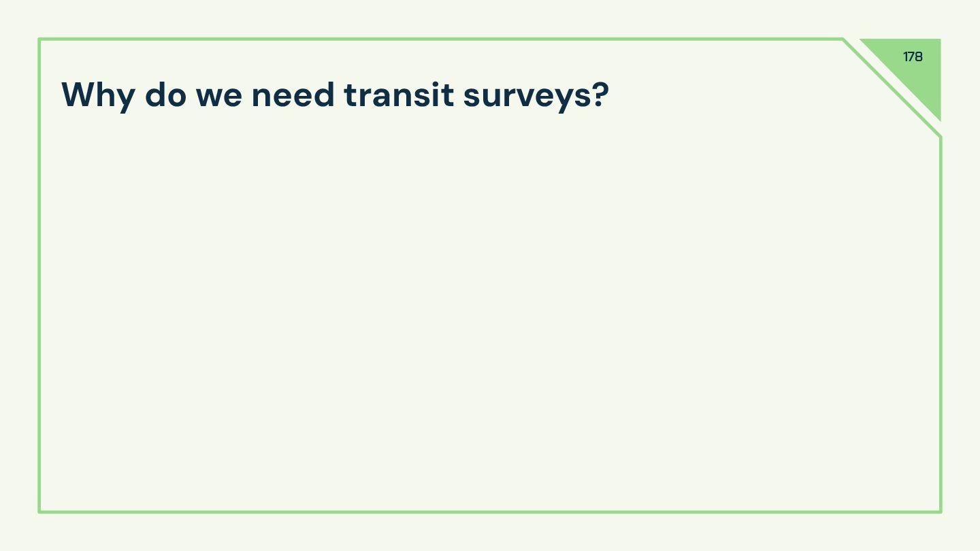Click the word "we" in the title

coord(218,95)
